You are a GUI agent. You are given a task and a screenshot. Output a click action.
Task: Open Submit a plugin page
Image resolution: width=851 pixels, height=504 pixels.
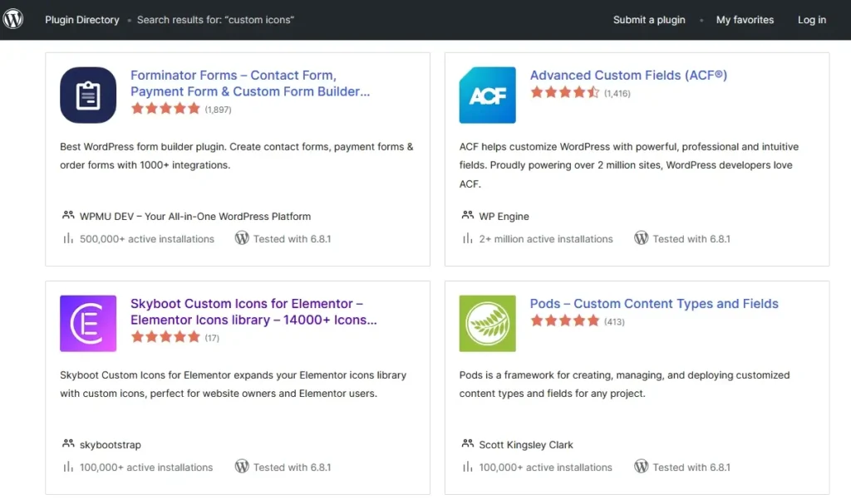[649, 20]
